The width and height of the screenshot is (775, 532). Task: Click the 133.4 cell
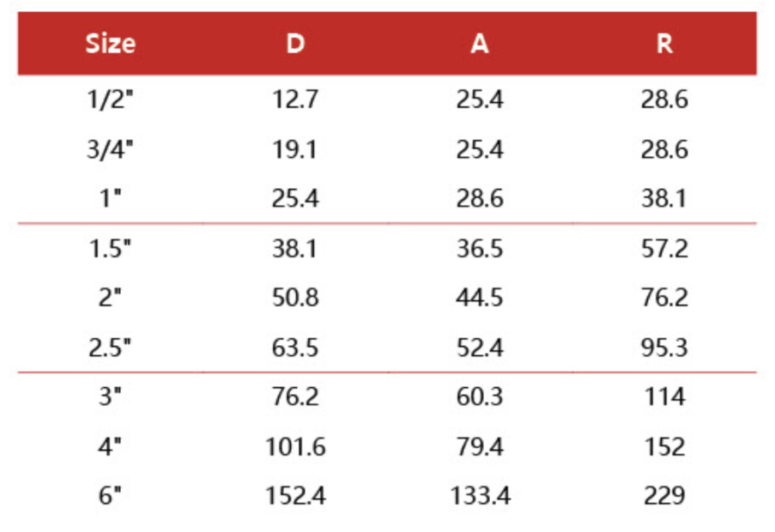point(479,496)
